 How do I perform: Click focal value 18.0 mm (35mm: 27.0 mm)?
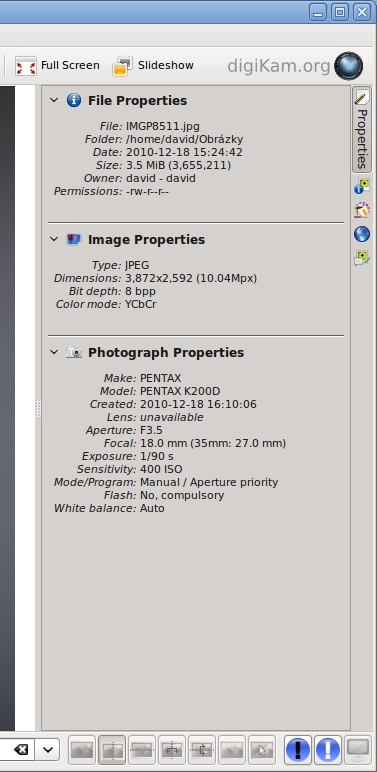(213, 444)
